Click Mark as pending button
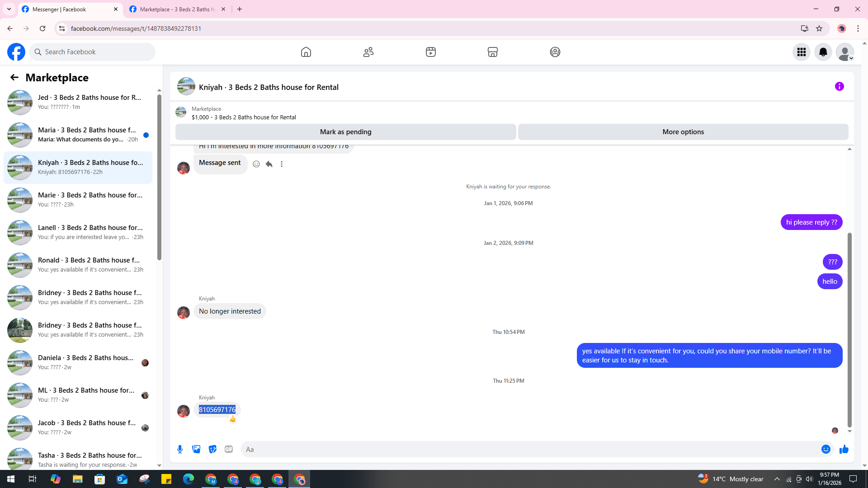The height and width of the screenshot is (488, 868). click(x=345, y=132)
